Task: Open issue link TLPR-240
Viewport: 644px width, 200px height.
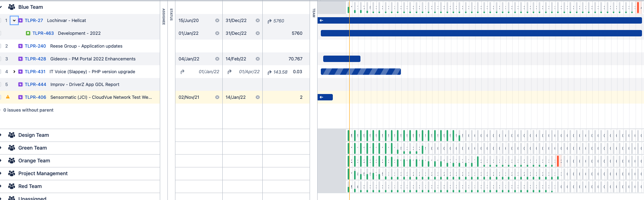Action: pyautogui.click(x=35, y=46)
